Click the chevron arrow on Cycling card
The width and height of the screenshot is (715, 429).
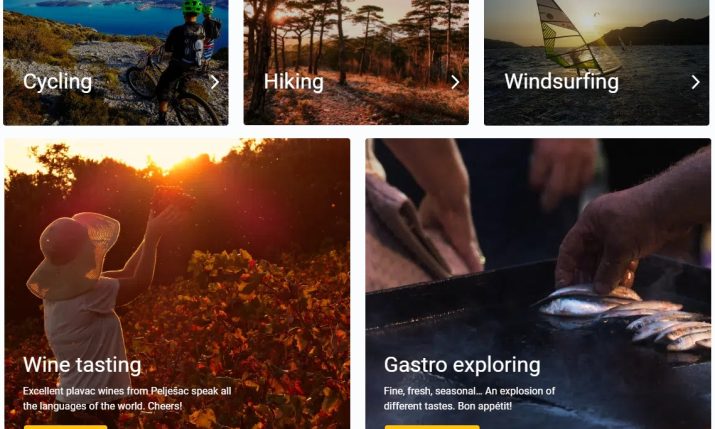coord(215,82)
